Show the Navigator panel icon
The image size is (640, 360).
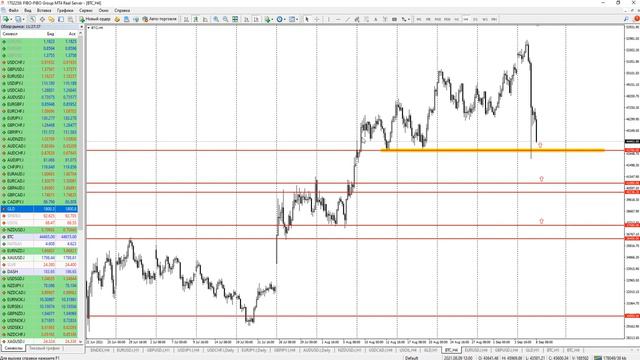coord(51,19)
